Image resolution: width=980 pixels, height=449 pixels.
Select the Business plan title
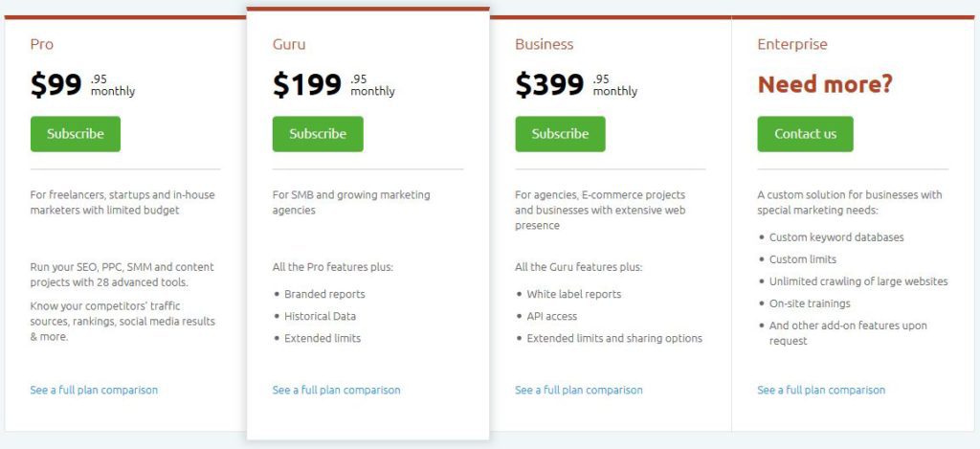click(544, 44)
